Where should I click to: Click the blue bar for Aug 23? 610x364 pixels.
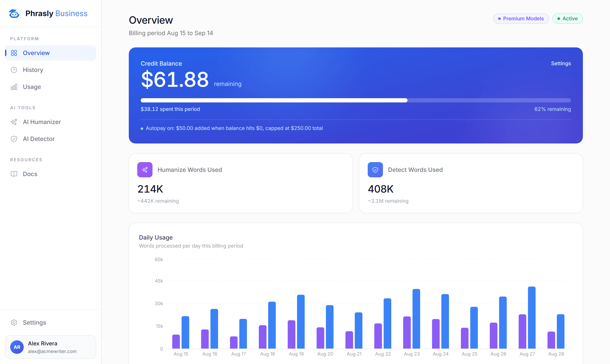[x=416, y=319]
